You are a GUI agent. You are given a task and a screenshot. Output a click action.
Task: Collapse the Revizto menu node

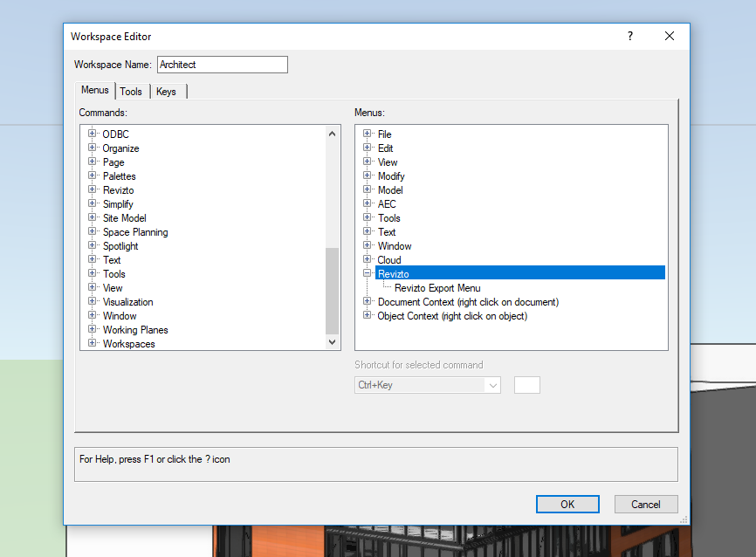point(368,273)
